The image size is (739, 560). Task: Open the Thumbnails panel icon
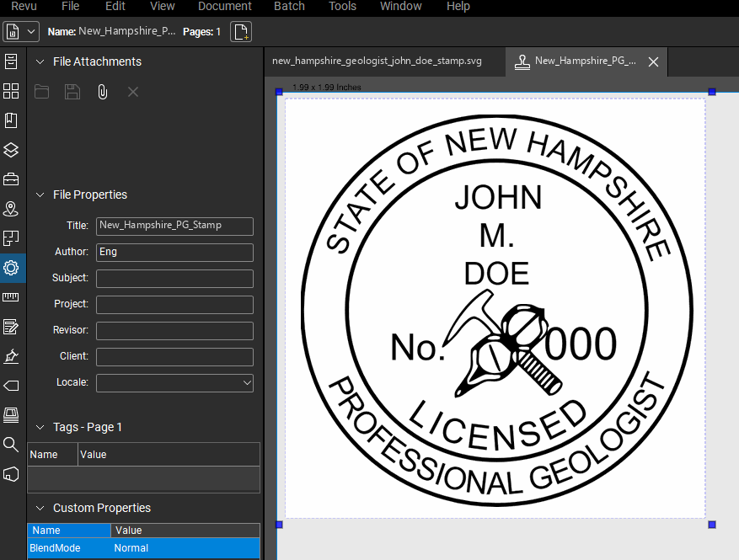[x=11, y=91]
